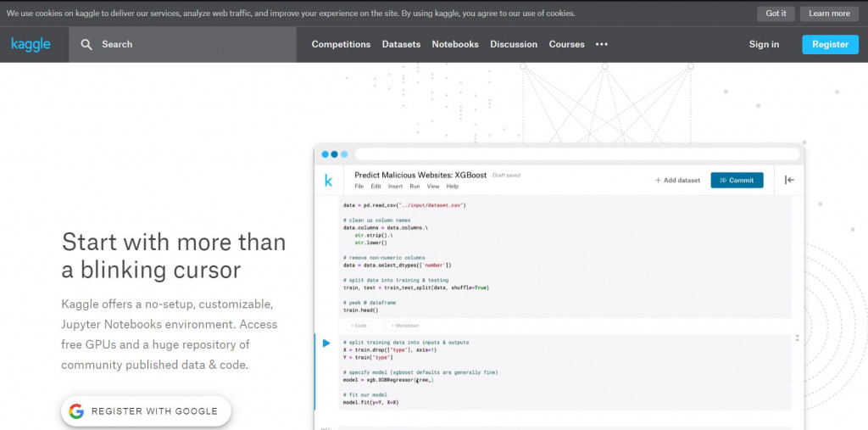Click the paragraph starting Kaggle offers a no-setup
Image resolution: width=868 pixels, height=430 pixels.
click(170, 335)
